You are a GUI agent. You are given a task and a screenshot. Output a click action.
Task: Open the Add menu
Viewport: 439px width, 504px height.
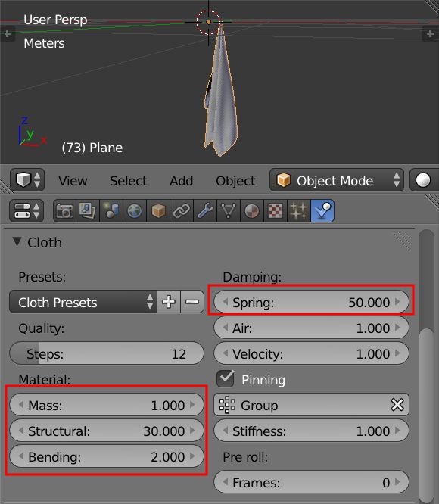click(181, 181)
